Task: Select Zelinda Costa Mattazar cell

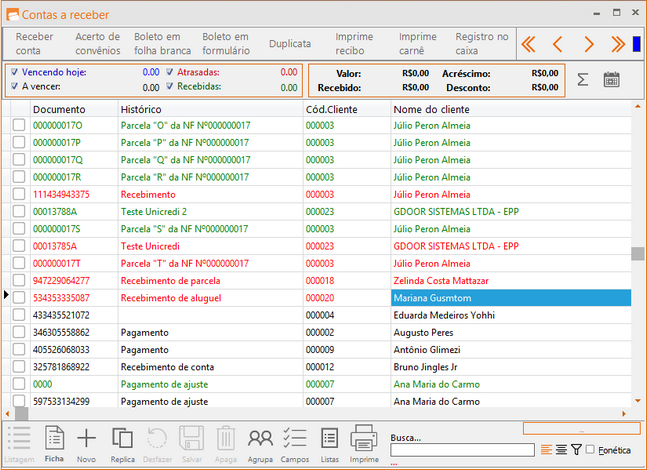Action: point(511,281)
